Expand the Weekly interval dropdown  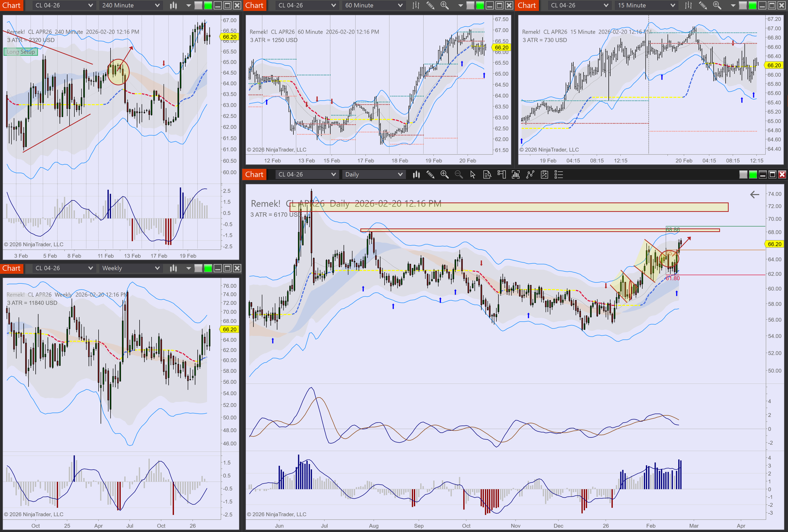click(130, 268)
